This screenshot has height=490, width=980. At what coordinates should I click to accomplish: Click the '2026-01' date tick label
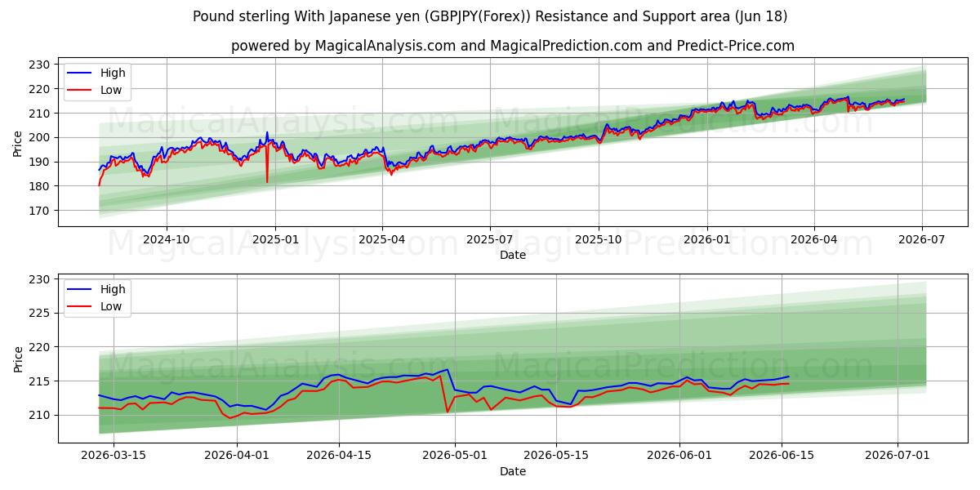(x=706, y=240)
